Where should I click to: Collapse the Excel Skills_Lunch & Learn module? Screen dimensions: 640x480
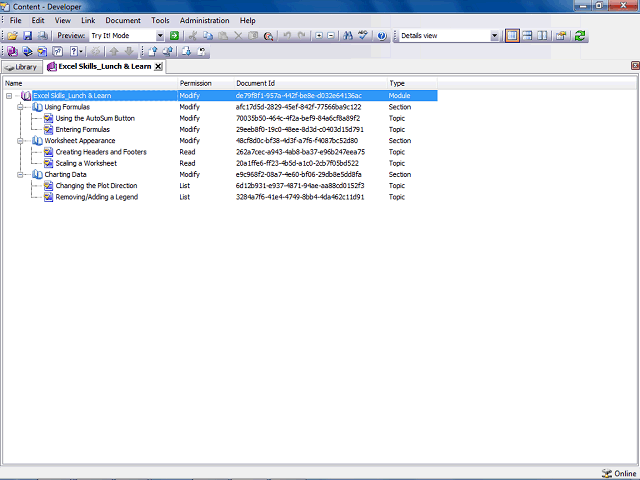click(9, 96)
